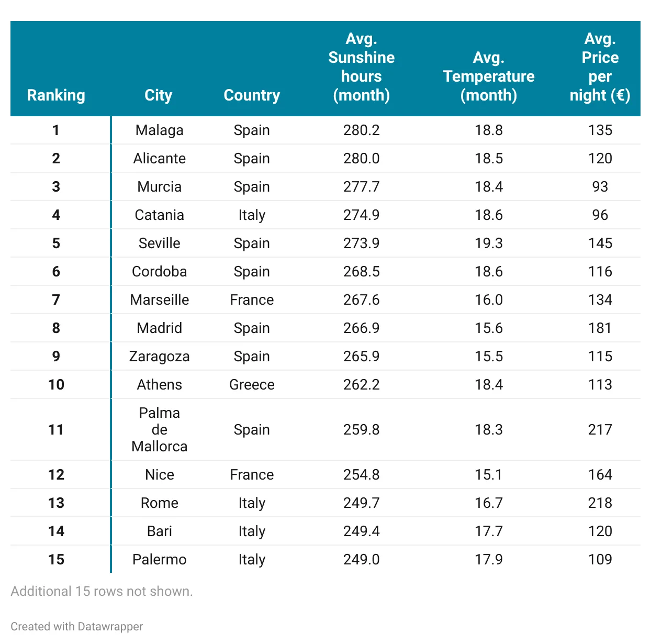The width and height of the screenshot is (651, 644).
Task: Select the Catania row's Italy cell
Action: pos(252,215)
